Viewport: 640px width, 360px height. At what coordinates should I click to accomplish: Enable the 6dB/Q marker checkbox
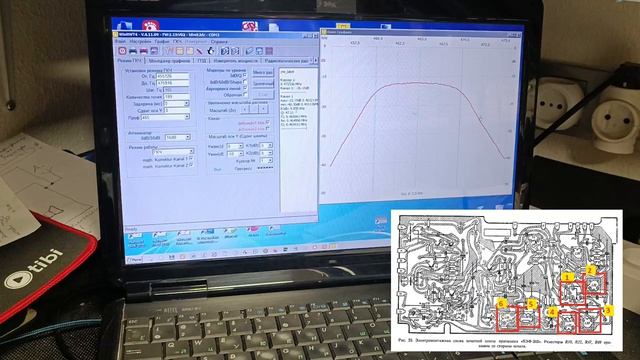click(x=245, y=76)
